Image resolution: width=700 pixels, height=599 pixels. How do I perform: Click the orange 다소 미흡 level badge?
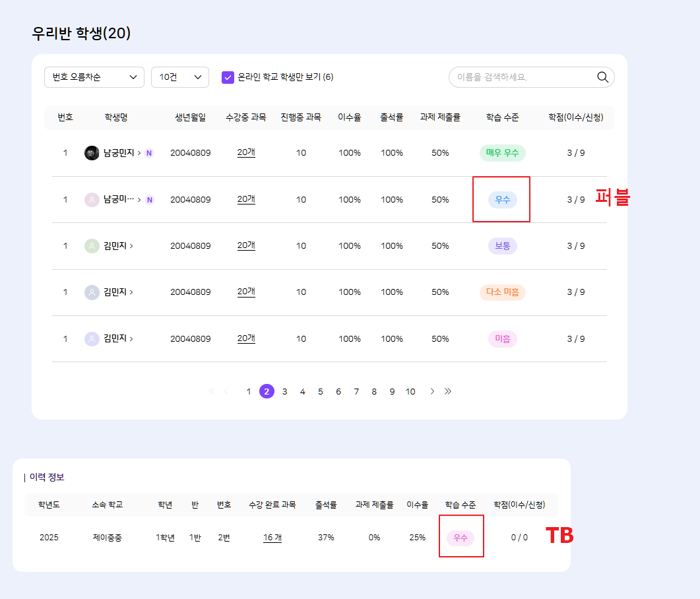tap(502, 292)
